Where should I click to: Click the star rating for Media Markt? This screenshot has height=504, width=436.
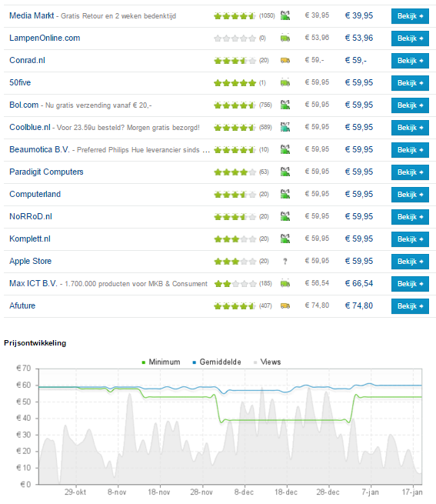(x=235, y=16)
